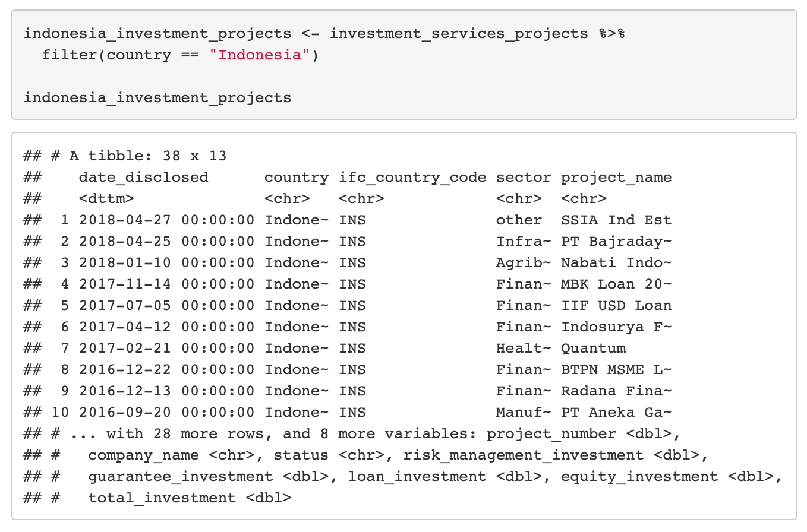The width and height of the screenshot is (807, 532).
Task: Click sector value Infra~
Action: click(524, 242)
